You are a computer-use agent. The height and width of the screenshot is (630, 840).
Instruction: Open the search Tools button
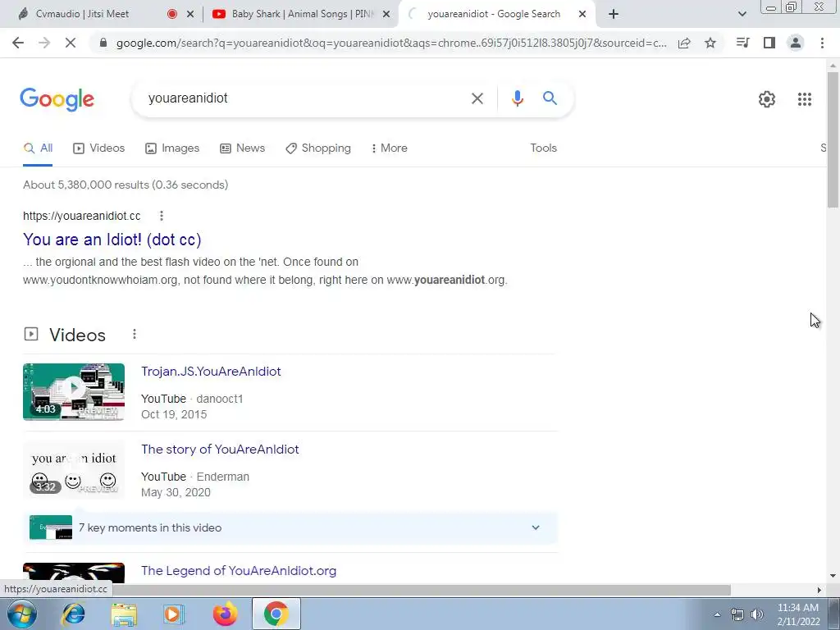point(543,148)
